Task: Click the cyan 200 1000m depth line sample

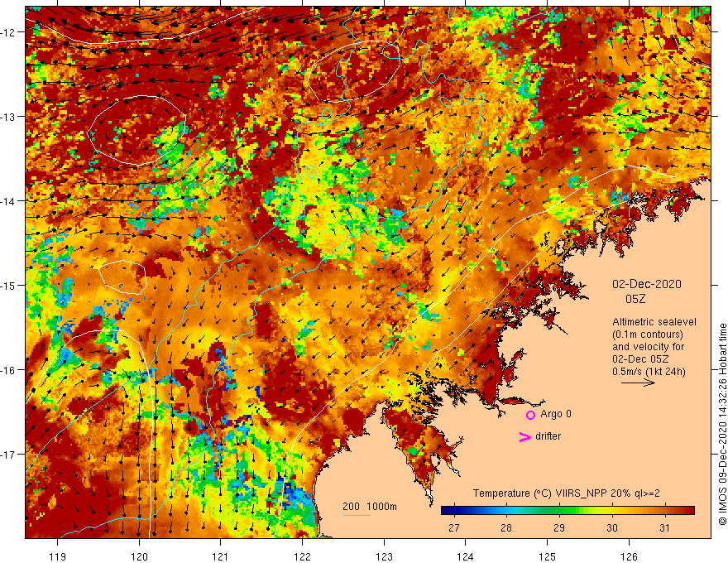Action: (x=356, y=515)
